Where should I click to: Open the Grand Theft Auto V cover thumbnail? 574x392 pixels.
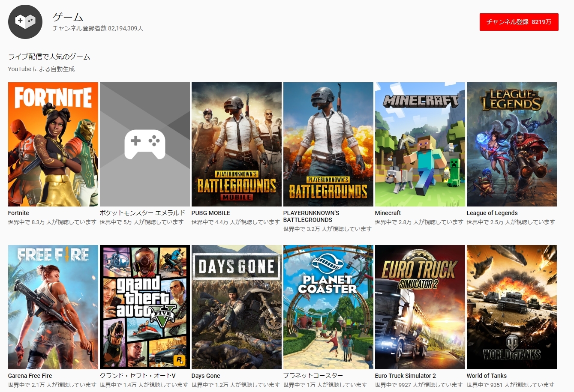[145, 307]
